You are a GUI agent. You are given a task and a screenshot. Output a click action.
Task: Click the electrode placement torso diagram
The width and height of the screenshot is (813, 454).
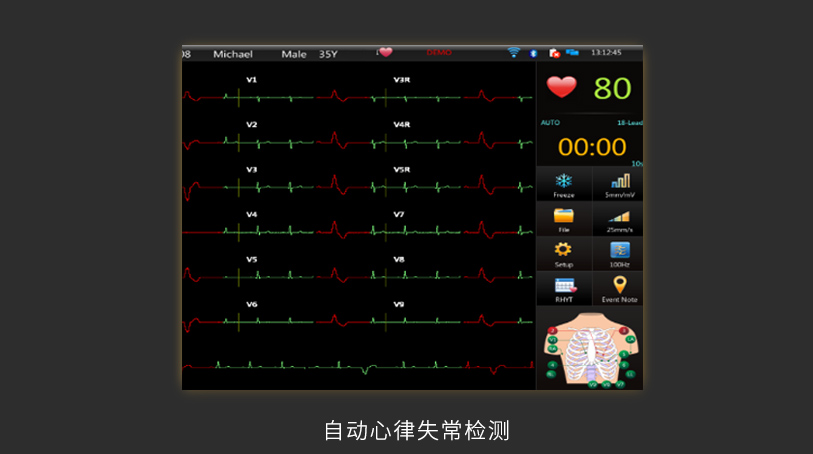591,349
